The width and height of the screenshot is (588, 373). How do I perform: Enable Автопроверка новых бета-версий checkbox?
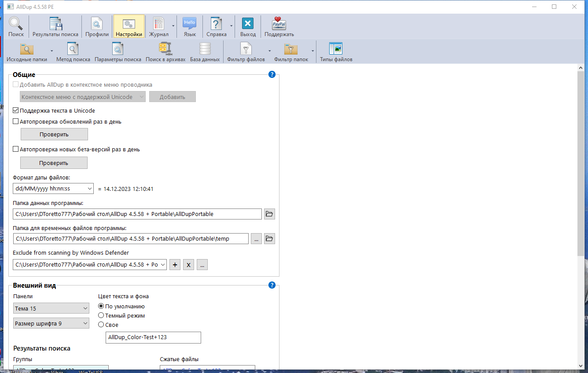16,149
